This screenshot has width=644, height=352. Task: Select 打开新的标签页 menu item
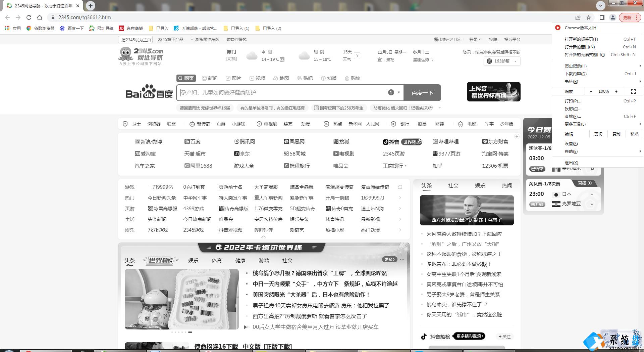(x=598, y=39)
